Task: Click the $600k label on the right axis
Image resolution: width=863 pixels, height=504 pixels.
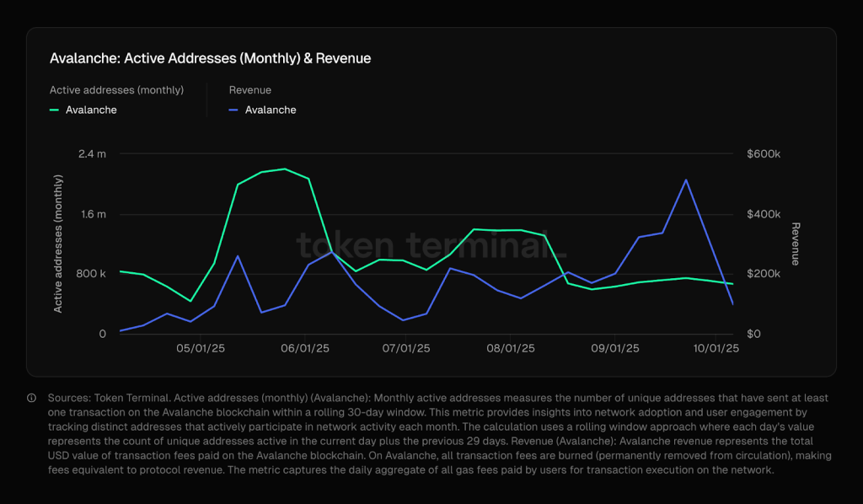Action: pyautogui.click(x=764, y=154)
